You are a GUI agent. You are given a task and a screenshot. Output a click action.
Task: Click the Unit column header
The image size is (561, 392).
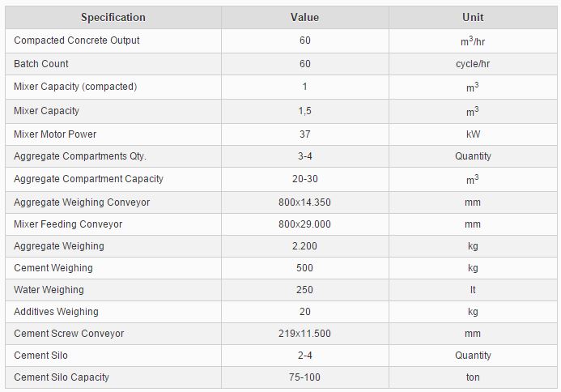473,17
